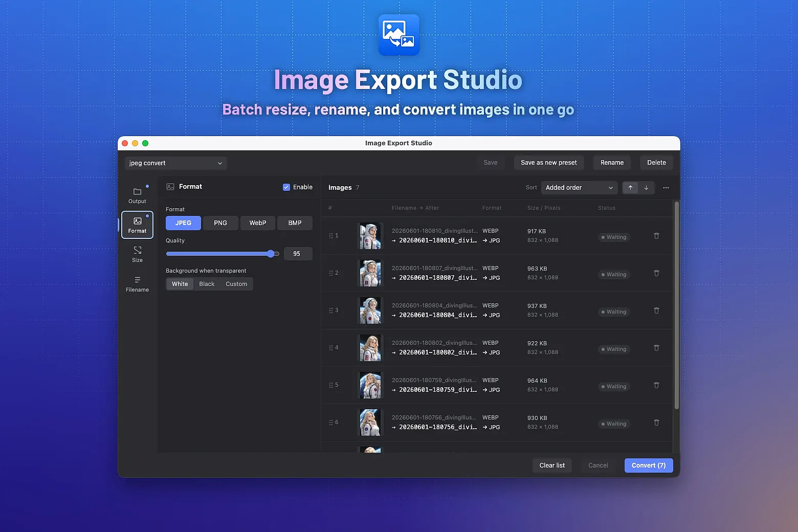Click 'Save as new preset'
The height and width of the screenshot is (532, 798).
click(x=549, y=163)
